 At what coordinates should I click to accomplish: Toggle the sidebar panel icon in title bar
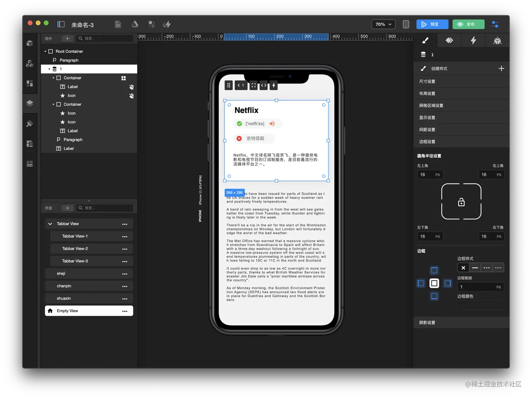pos(61,24)
